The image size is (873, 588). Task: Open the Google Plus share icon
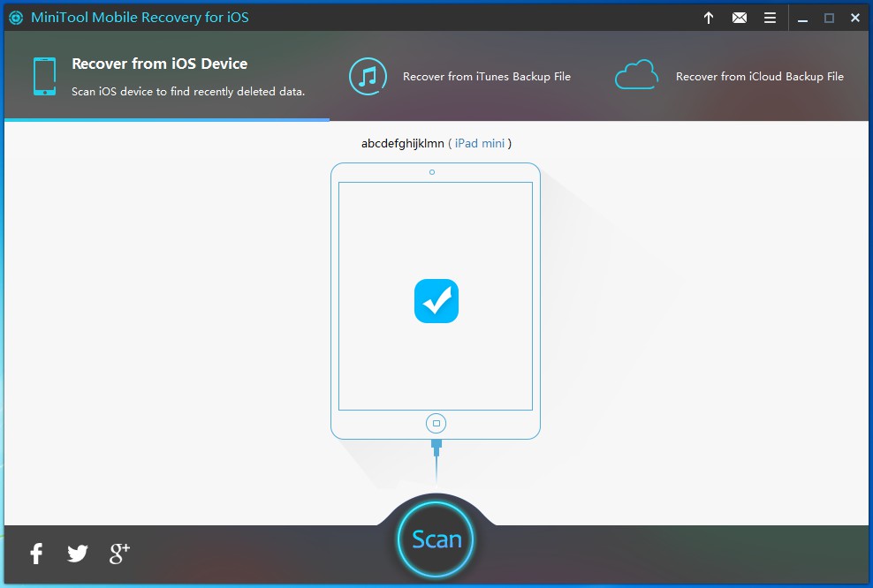pyautogui.click(x=119, y=554)
